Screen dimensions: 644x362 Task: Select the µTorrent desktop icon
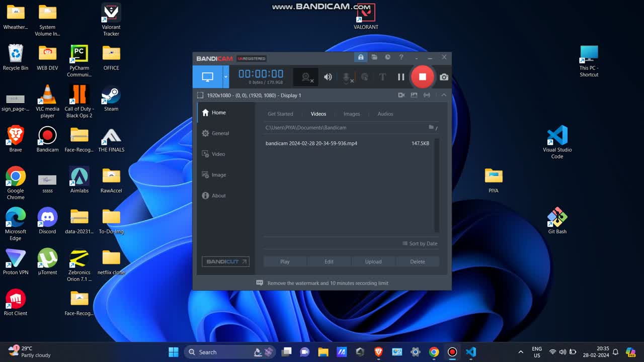[x=47, y=262]
